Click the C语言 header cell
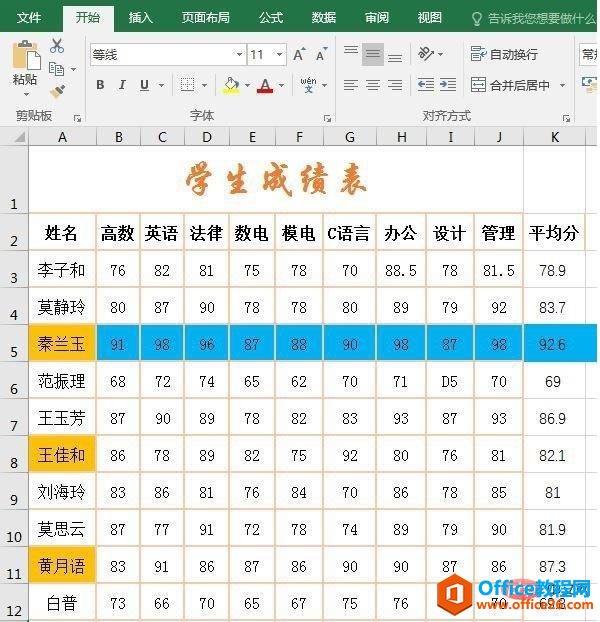 pos(349,232)
